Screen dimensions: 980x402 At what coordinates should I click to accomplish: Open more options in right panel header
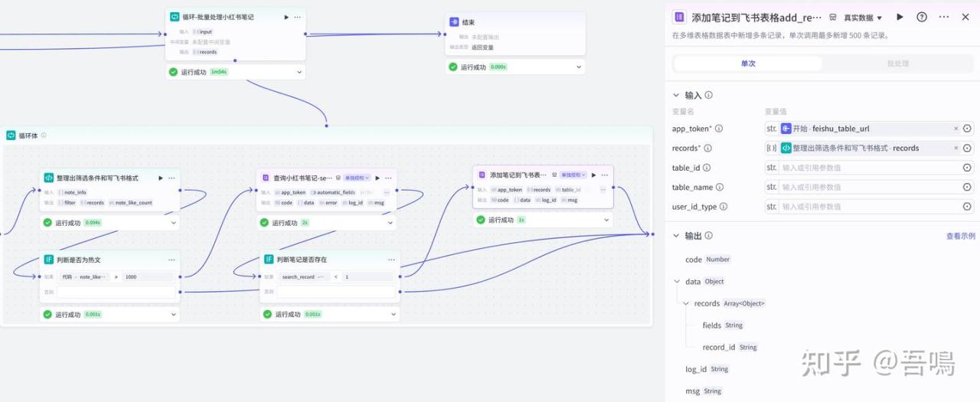[943, 17]
